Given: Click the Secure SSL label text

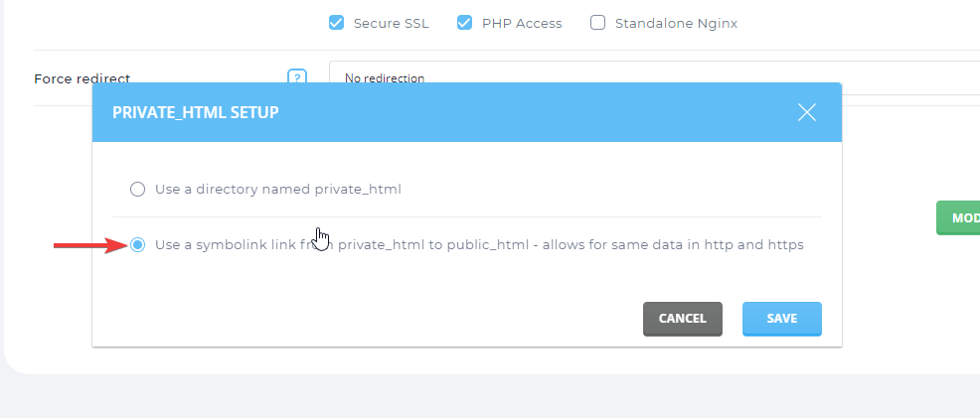Looking at the screenshot, I should pos(392,24).
